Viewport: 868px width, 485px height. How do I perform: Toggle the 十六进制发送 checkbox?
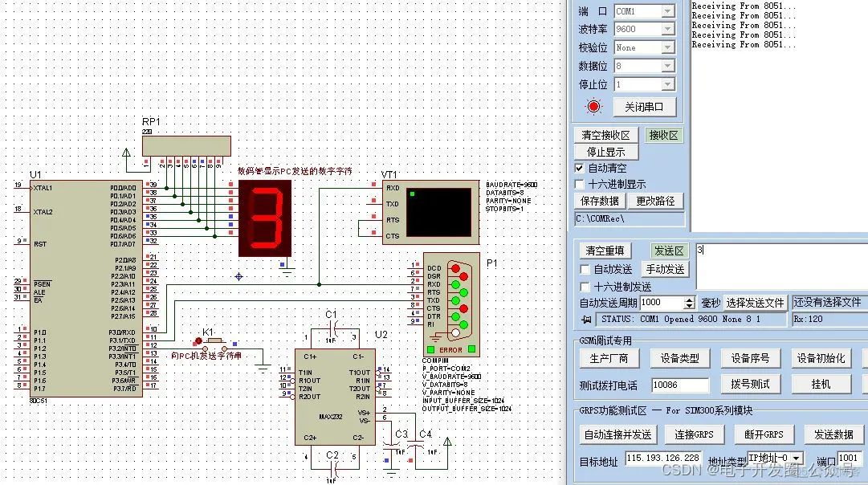click(585, 287)
